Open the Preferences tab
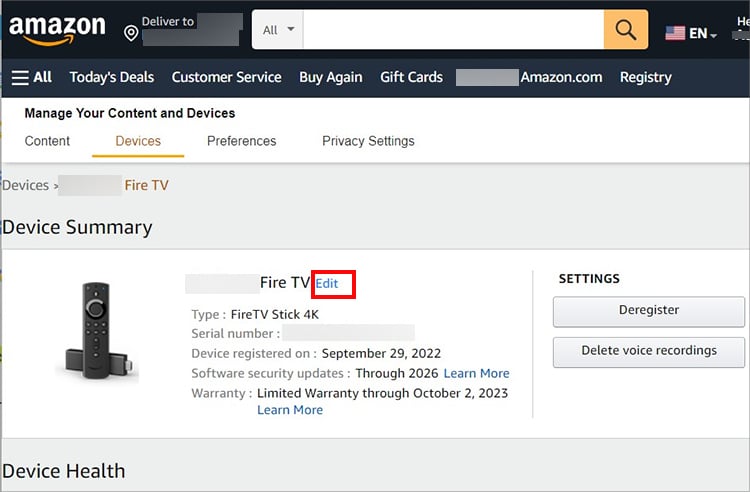Screen dimensions: 750x492 point(241,141)
